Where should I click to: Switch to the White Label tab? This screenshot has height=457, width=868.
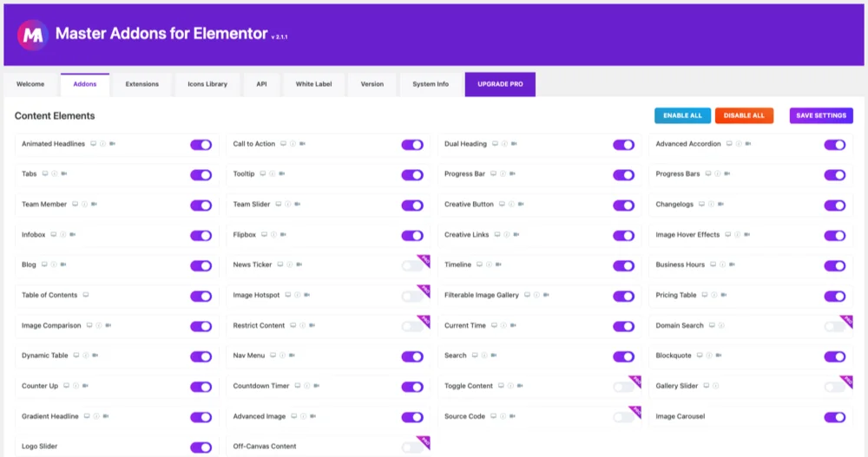click(x=314, y=84)
